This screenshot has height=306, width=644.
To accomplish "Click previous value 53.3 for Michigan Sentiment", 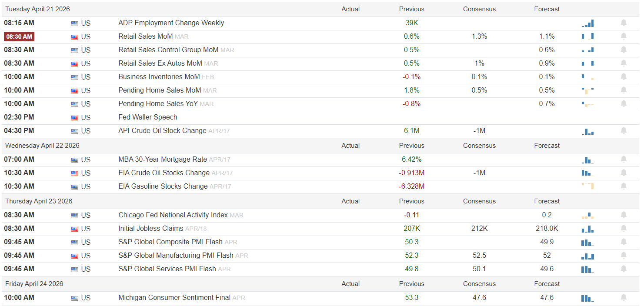I will tap(412, 297).
